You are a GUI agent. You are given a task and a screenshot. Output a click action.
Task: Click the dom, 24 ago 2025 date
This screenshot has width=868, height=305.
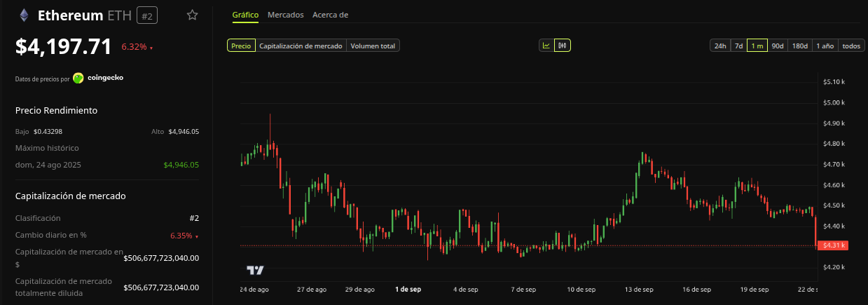click(48, 165)
